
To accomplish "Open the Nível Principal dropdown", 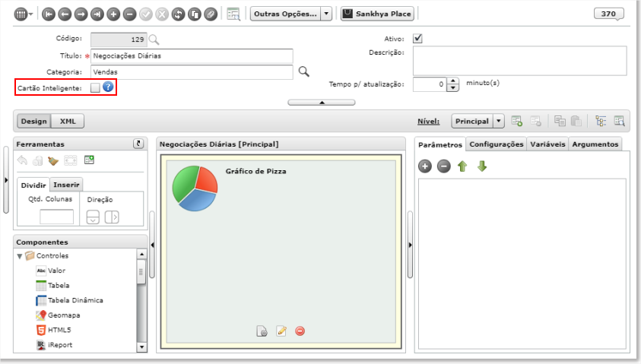I will click(x=498, y=121).
